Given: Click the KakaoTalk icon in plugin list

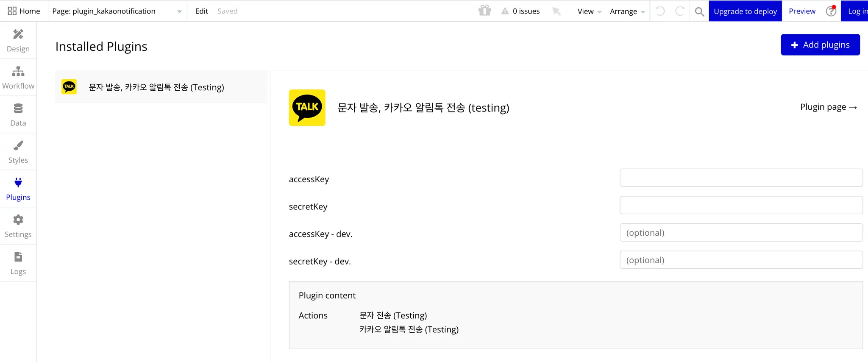Looking at the screenshot, I should (x=69, y=86).
